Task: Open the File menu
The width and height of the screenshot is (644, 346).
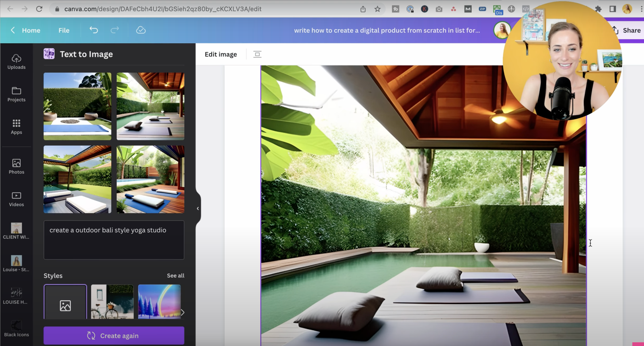Action: pyautogui.click(x=64, y=30)
